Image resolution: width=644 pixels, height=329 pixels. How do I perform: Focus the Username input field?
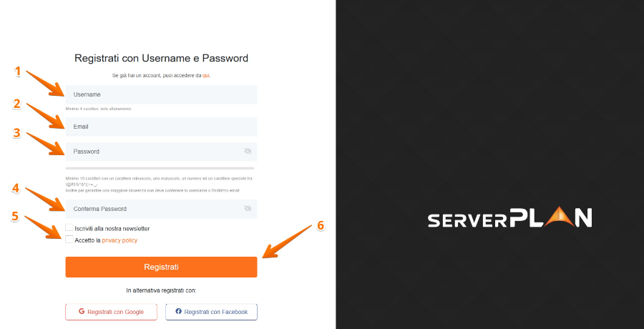pos(160,94)
